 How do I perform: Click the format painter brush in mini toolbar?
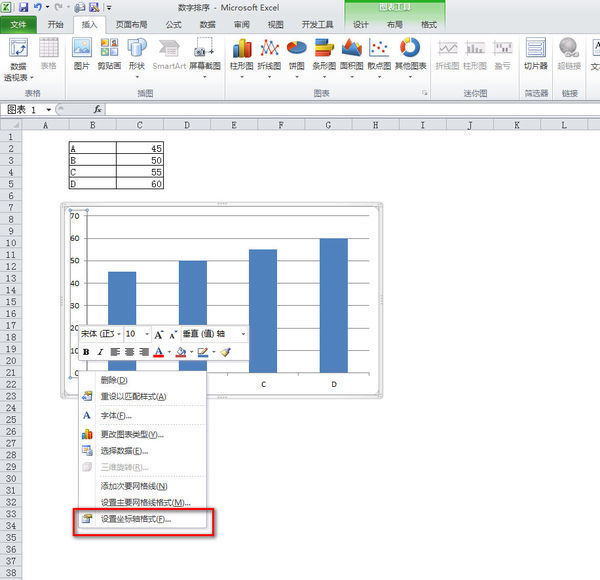pyautogui.click(x=226, y=352)
